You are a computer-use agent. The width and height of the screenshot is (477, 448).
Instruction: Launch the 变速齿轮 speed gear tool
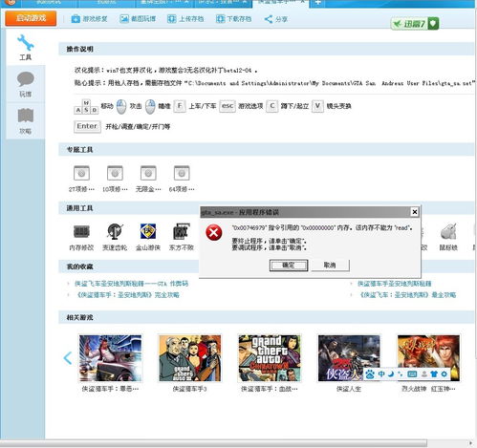[x=115, y=237]
